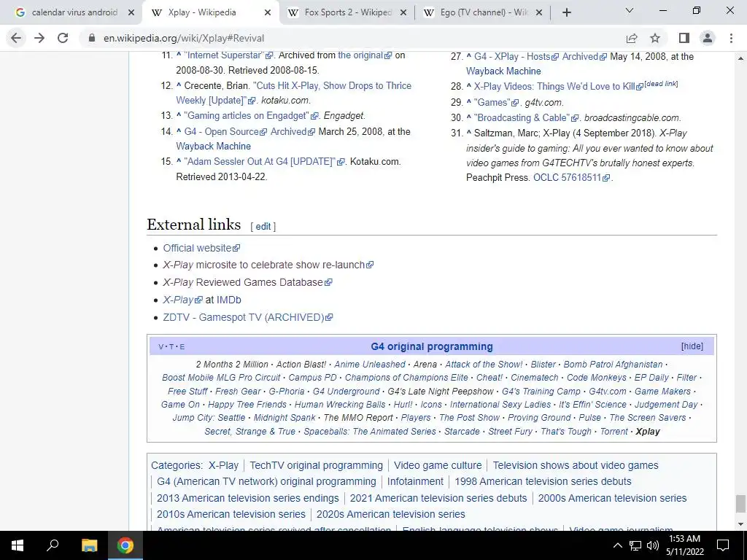Image resolution: width=747 pixels, height=560 pixels.
Task: Close the Ego (TV channel) tab
Action: pos(539,12)
